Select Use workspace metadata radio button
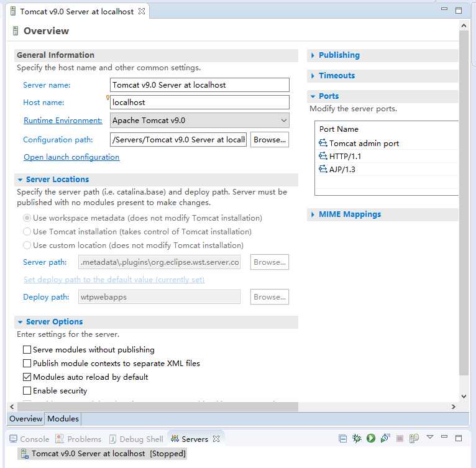476x468 pixels. click(x=27, y=218)
